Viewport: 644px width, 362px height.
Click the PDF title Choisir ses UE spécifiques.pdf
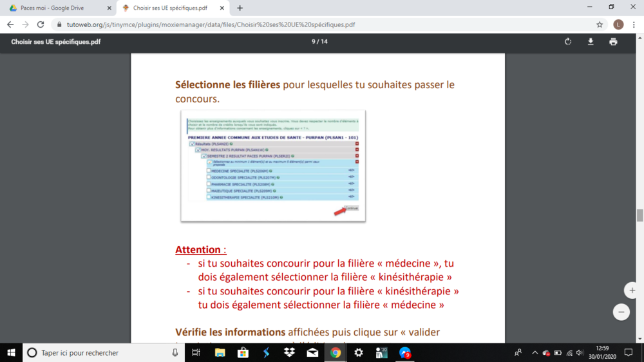(x=56, y=41)
